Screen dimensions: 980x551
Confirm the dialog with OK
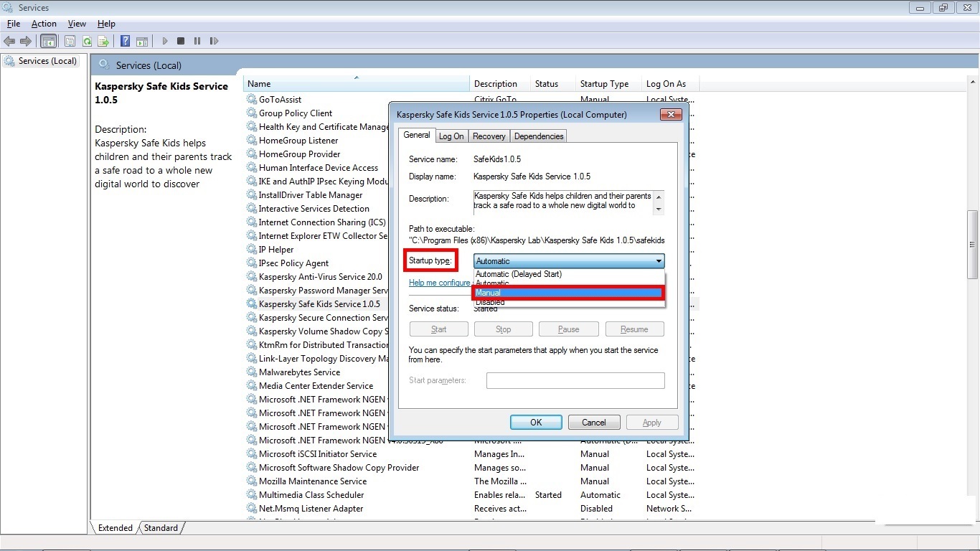pyautogui.click(x=536, y=423)
